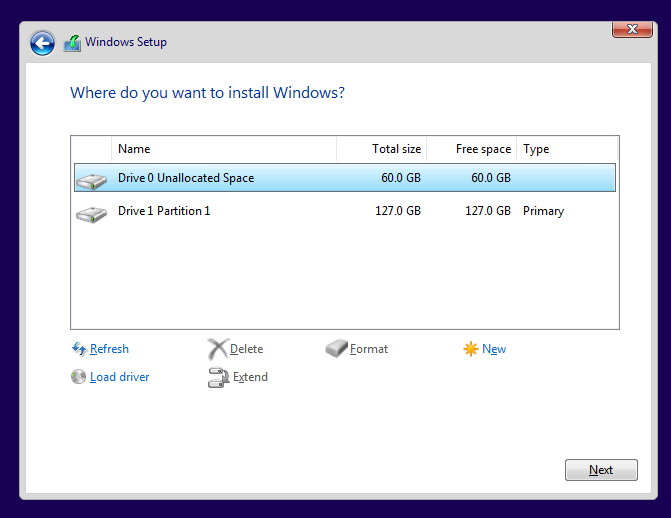The height and width of the screenshot is (518, 671).
Task: Click the 127.0 GB free space cell
Action: point(488,211)
